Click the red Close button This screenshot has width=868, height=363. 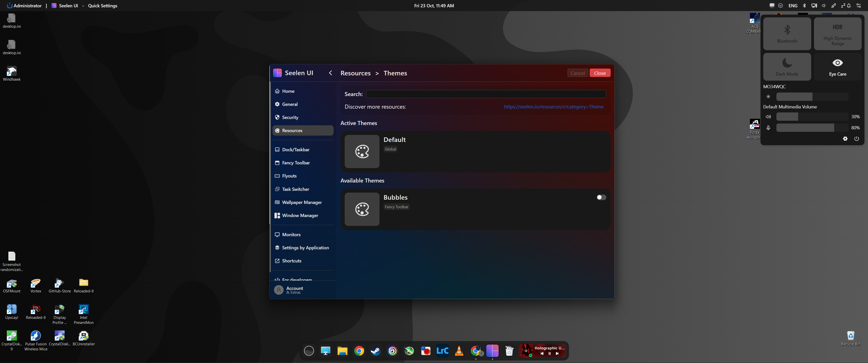(600, 73)
